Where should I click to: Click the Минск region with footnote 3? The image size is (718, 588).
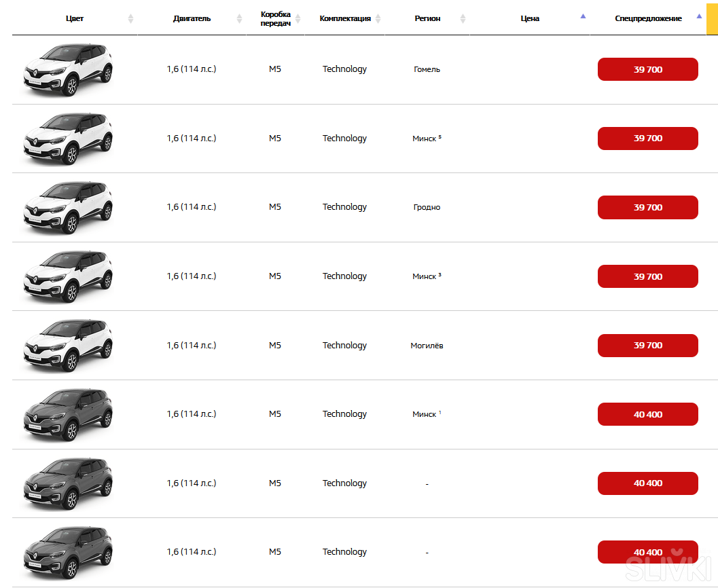(426, 276)
